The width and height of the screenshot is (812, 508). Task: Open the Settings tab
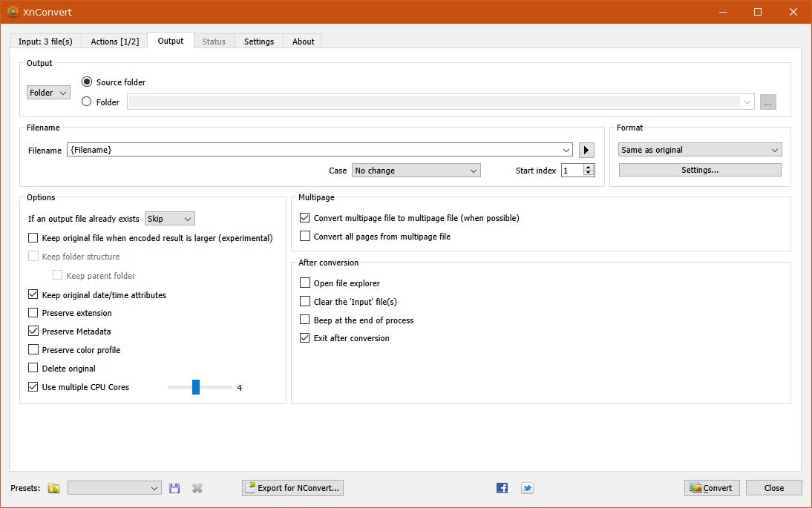click(x=259, y=42)
